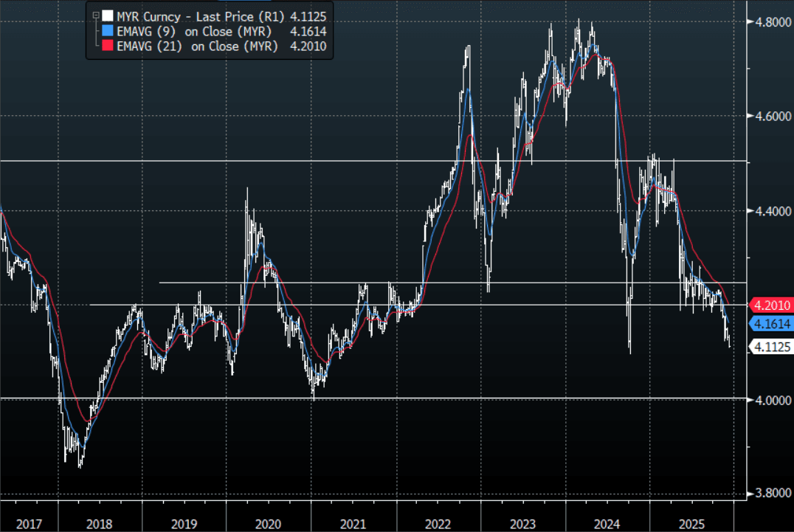
Task: Click the 3.8000 y-axis label
Action: coord(770,494)
